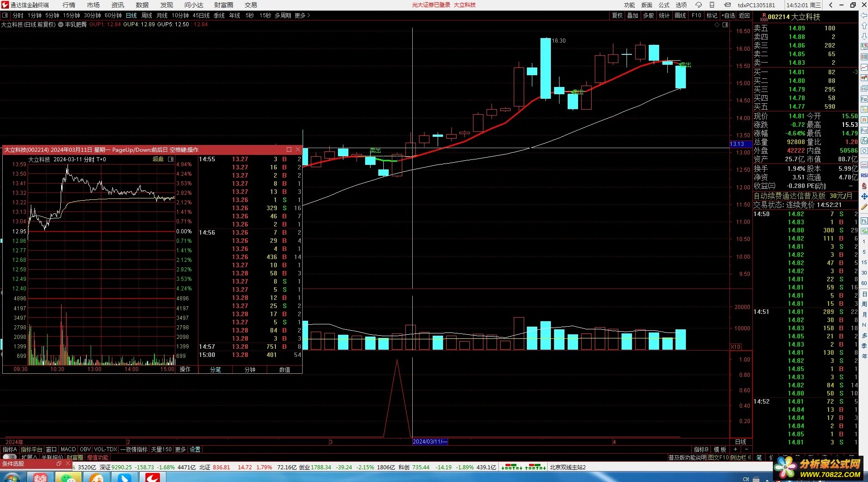This screenshot has height=482, width=868.
Task: Toggle the panel icon at chart top right
Action: 725,25
